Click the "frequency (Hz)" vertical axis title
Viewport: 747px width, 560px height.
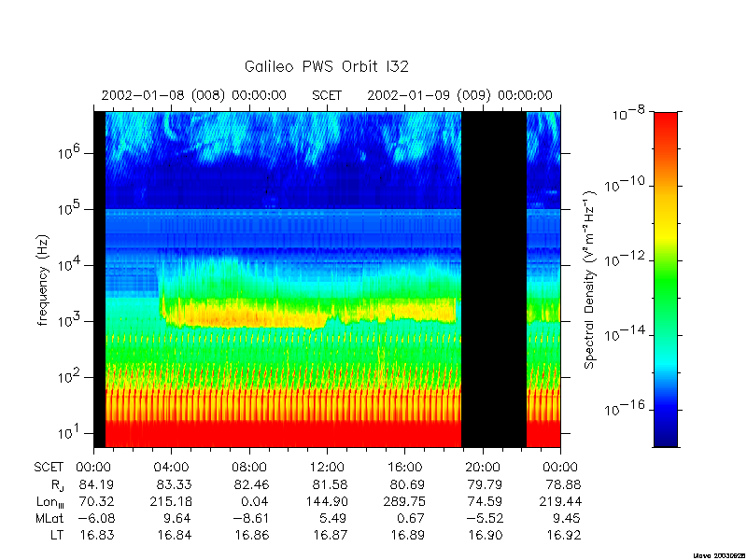(43, 280)
